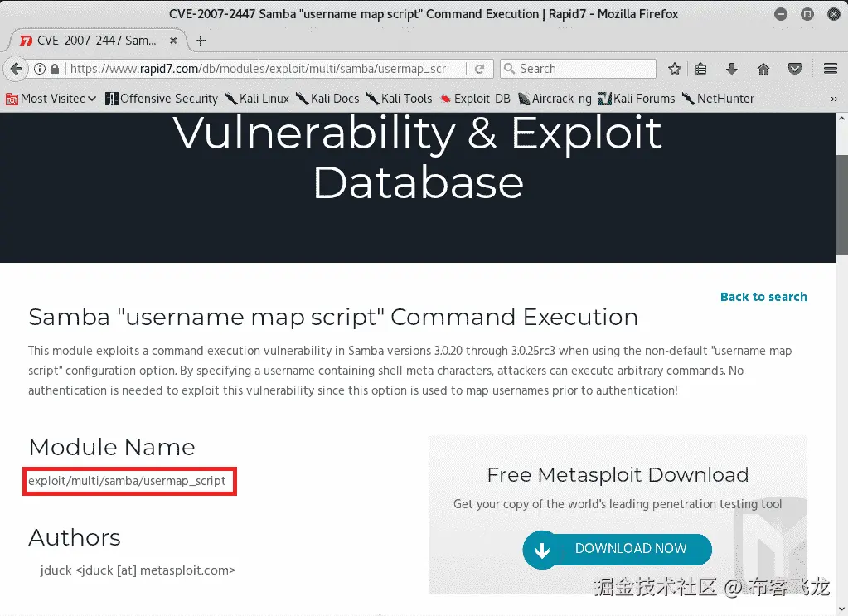The image size is (848, 616).
Task: Open the Most Visited bookmarks dropdown
Action: (x=51, y=99)
